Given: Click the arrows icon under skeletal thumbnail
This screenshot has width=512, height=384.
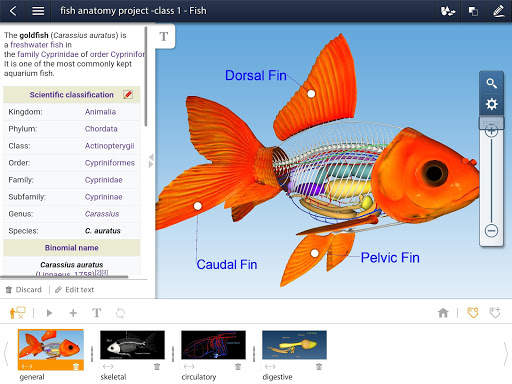Looking at the screenshot, I should (108, 367).
